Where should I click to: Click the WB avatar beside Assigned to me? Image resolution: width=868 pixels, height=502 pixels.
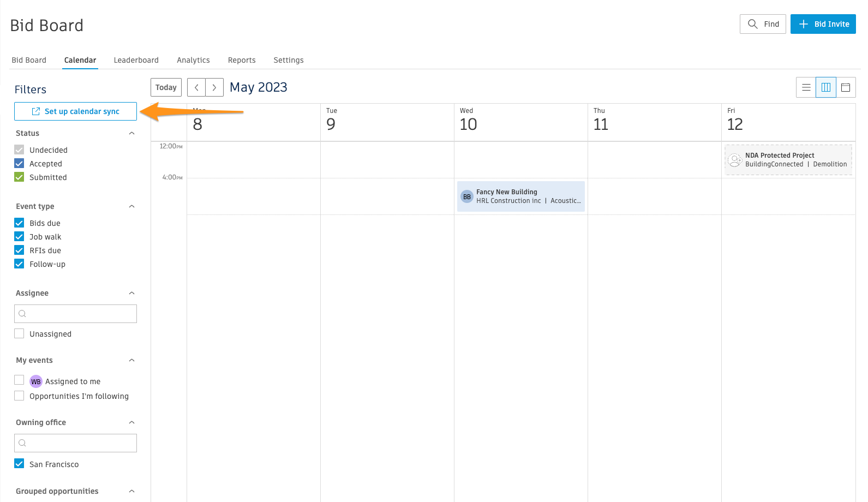point(36,381)
